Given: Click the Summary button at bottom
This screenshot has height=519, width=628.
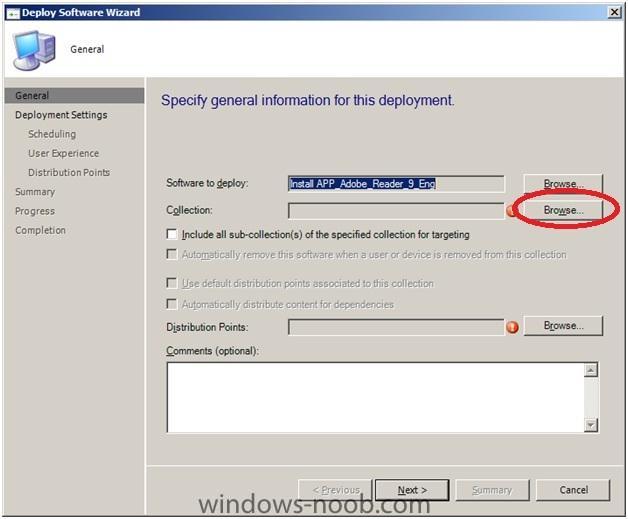Looking at the screenshot, I should pos(492,490).
